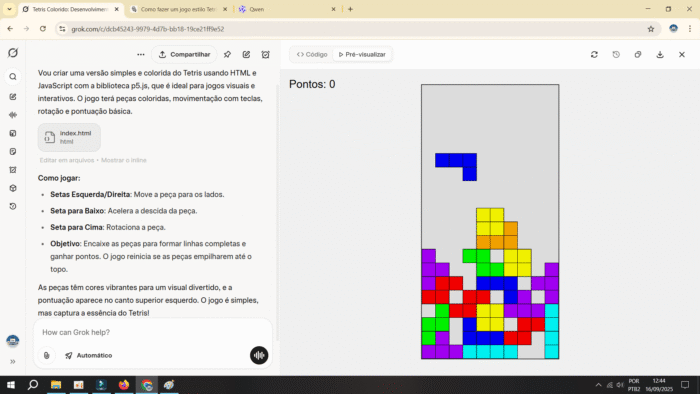Open Grok home logo in sidebar
This screenshot has width=700, height=394.
(x=13, y=53)
